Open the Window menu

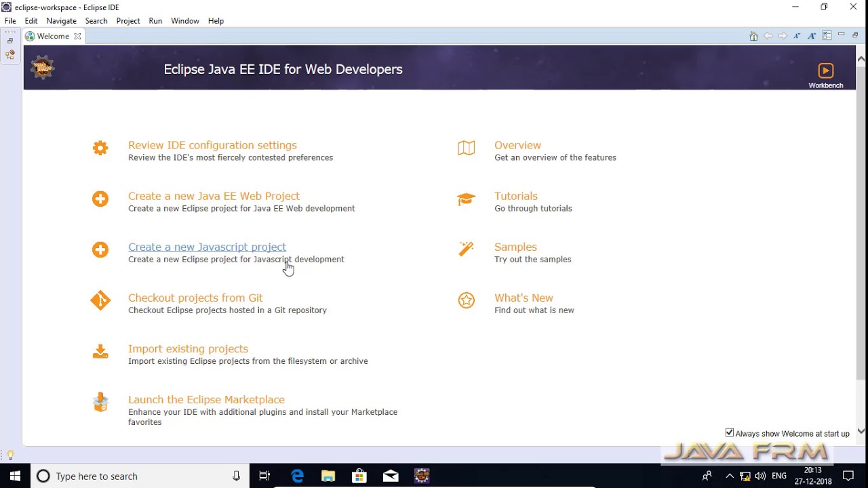tap(185, 21)
